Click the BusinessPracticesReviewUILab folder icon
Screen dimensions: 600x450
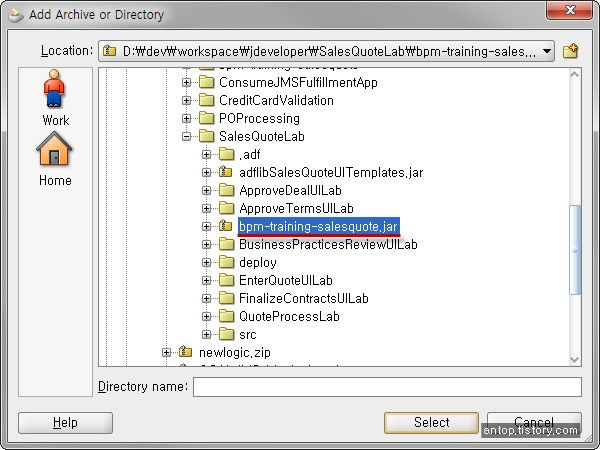click(x=227, y=244)
